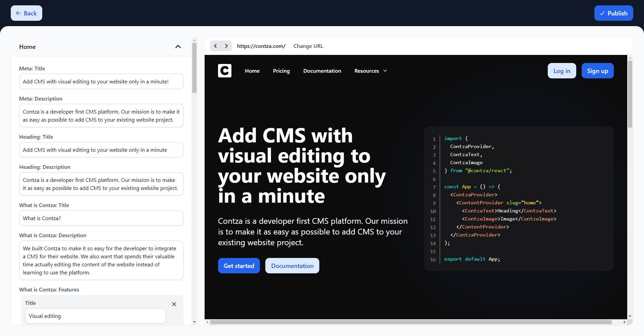Click the preview vertical scrollbar thumb

tap(630, 94)
